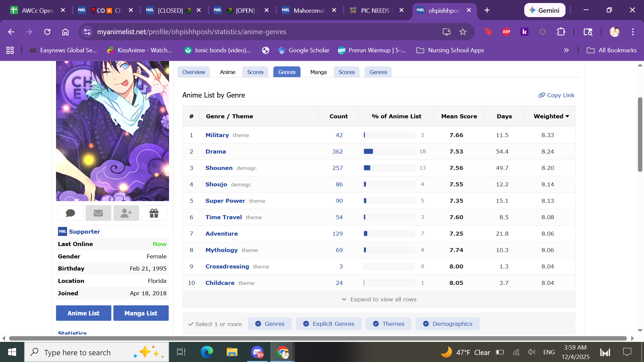The image size is (644, 362).
Task: Click the horizontal page scrollbar
Action: coord(318,338)
